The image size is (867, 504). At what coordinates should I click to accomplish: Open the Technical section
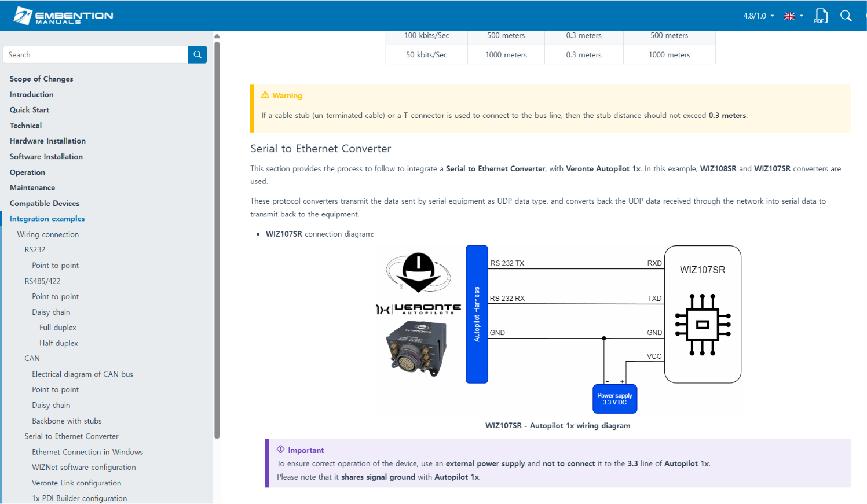(x=25, y=126)
